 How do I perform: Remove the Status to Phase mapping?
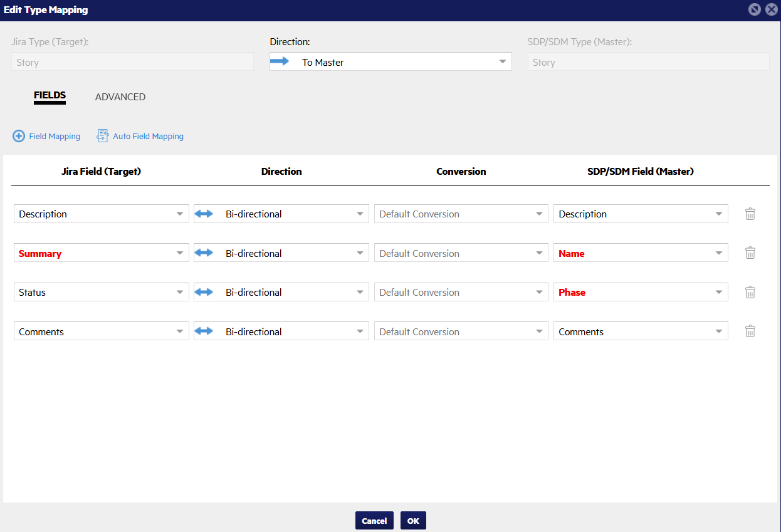pos(750,292)
